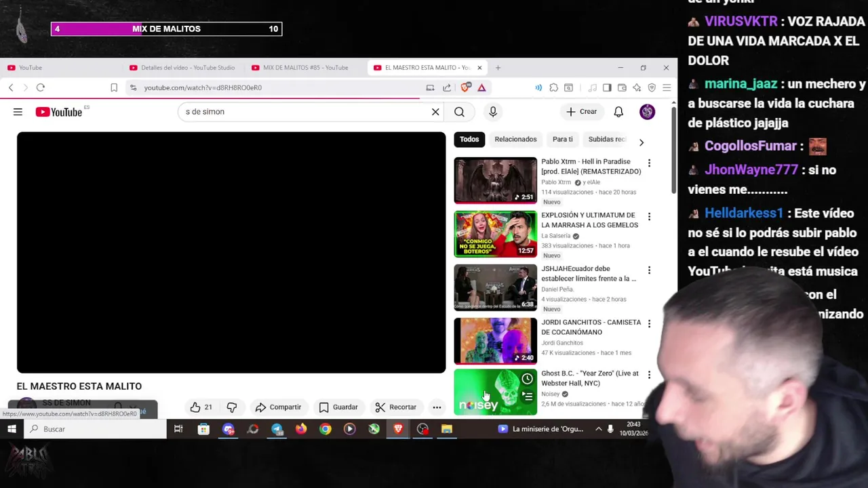Clear the search box with the X

coord(435,112)
